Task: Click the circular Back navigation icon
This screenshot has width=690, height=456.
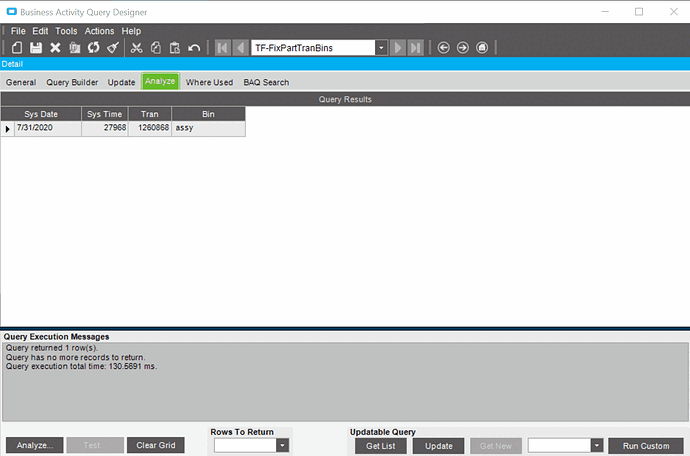Action: coord(444,48)
